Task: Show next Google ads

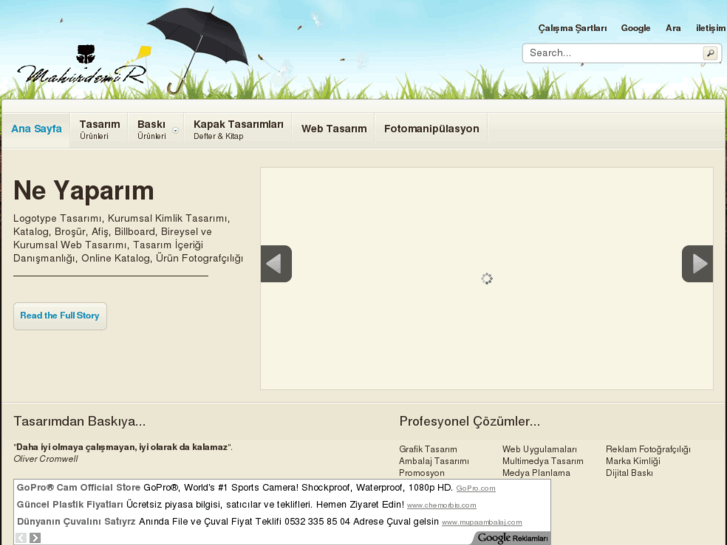Action: click(35, 538)
